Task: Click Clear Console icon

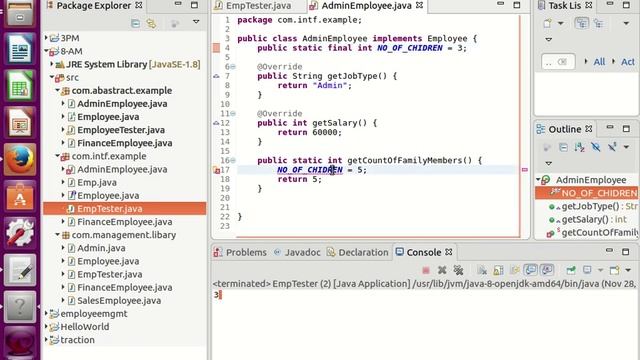Action: 482,270
